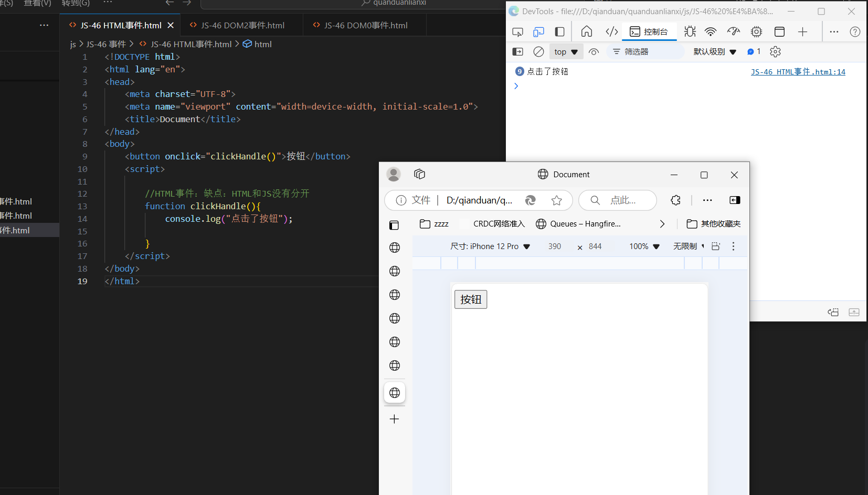The width and height of the screenshot is (868, 495).
Task: Open the Queues – Hangfire bookmark
Action: click(578, 224)
